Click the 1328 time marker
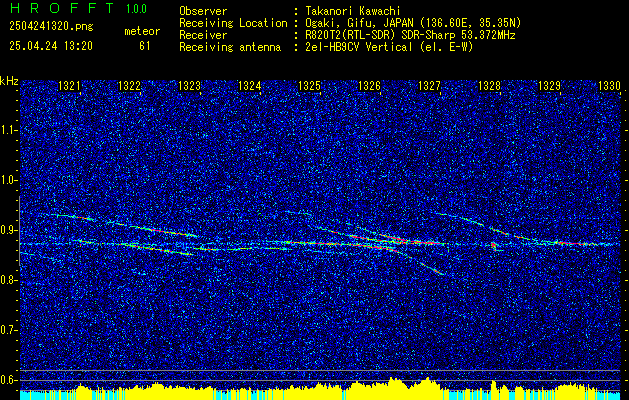The width and height of the screenshot is (629, 400). [490, 86]
